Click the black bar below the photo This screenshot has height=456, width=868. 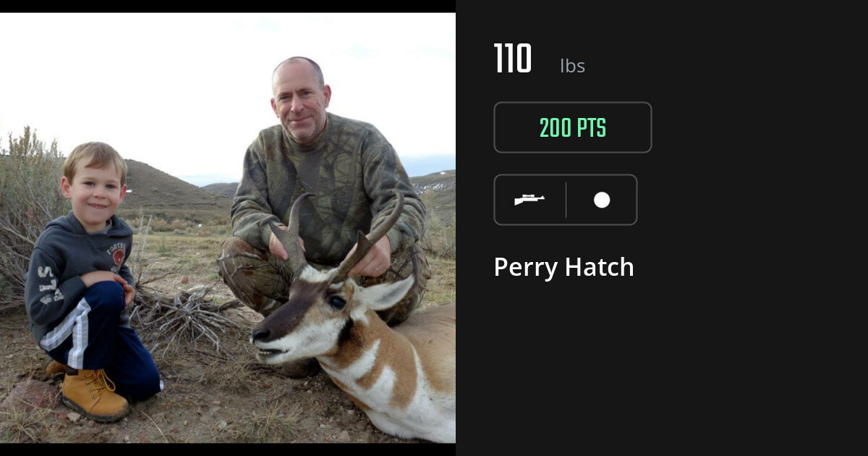(x=228, y=449)
